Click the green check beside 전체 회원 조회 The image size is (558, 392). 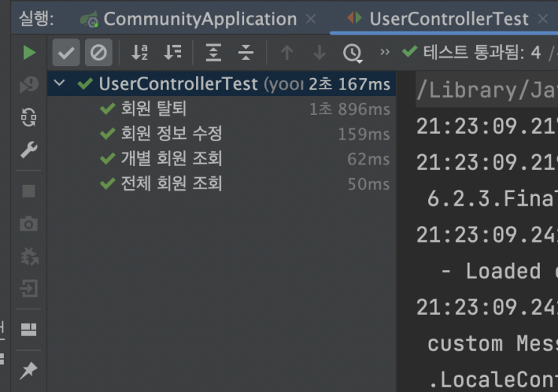[107, 183]
